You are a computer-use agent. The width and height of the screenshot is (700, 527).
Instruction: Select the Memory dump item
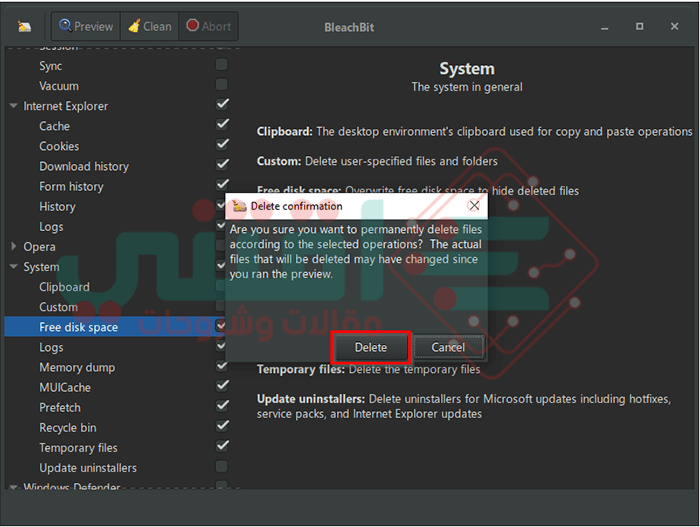[x=77, y=367]
